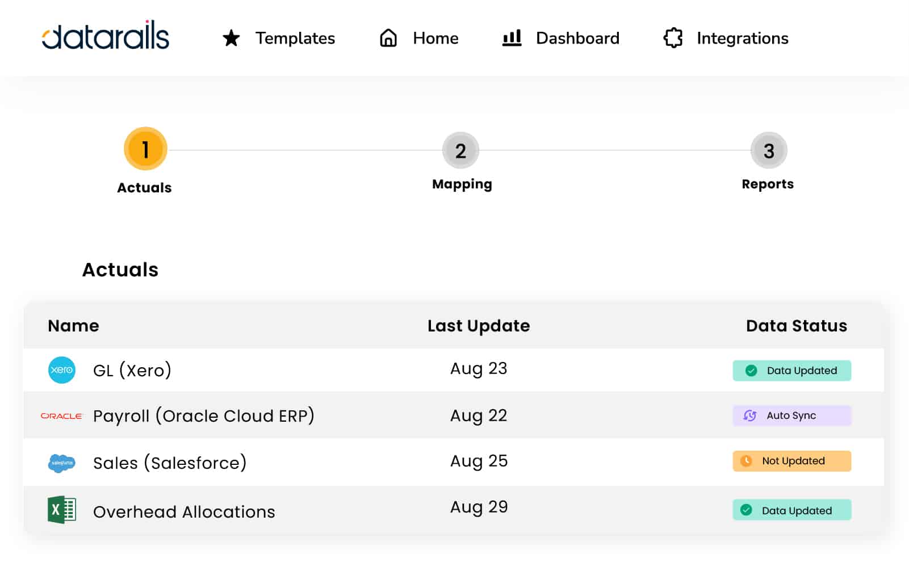Click the Dashboard bar chart icon
The height and width of the screenshot is (588, 909).
(512, 38)
